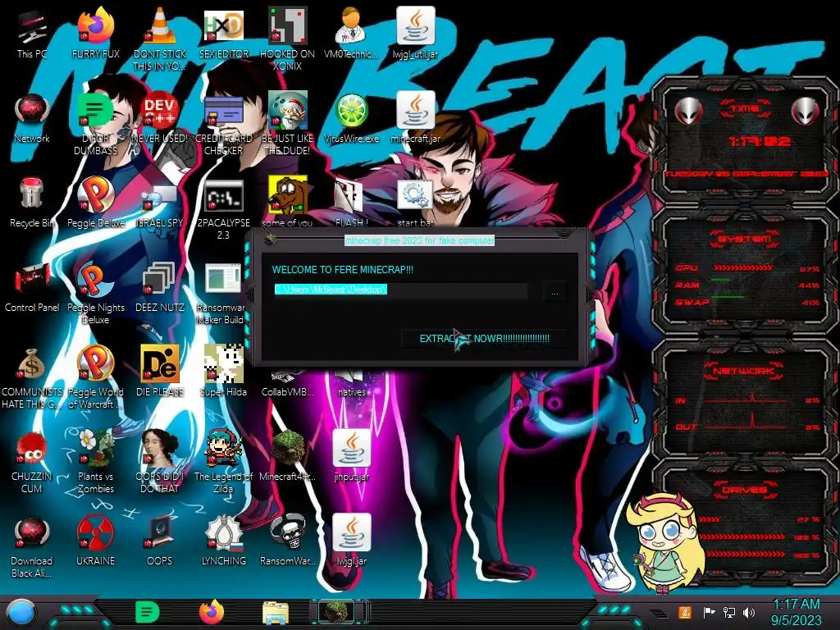
Task: Open the green notes app in taskbar
Action: pos(148,612)
